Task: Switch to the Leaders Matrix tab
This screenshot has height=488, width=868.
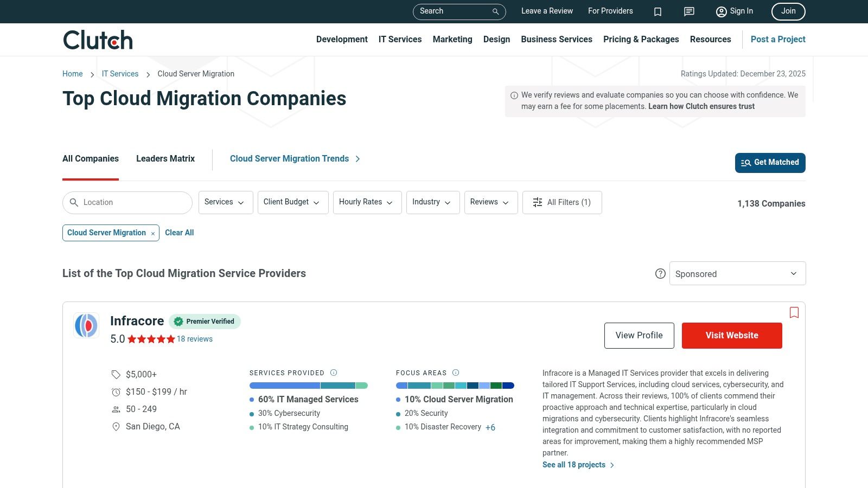Action: coord(165,158)
